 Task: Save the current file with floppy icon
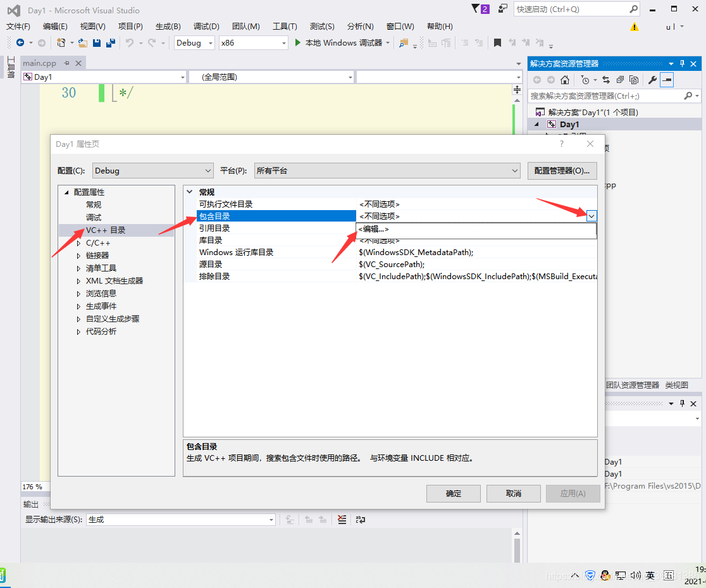tap(96, 43)
